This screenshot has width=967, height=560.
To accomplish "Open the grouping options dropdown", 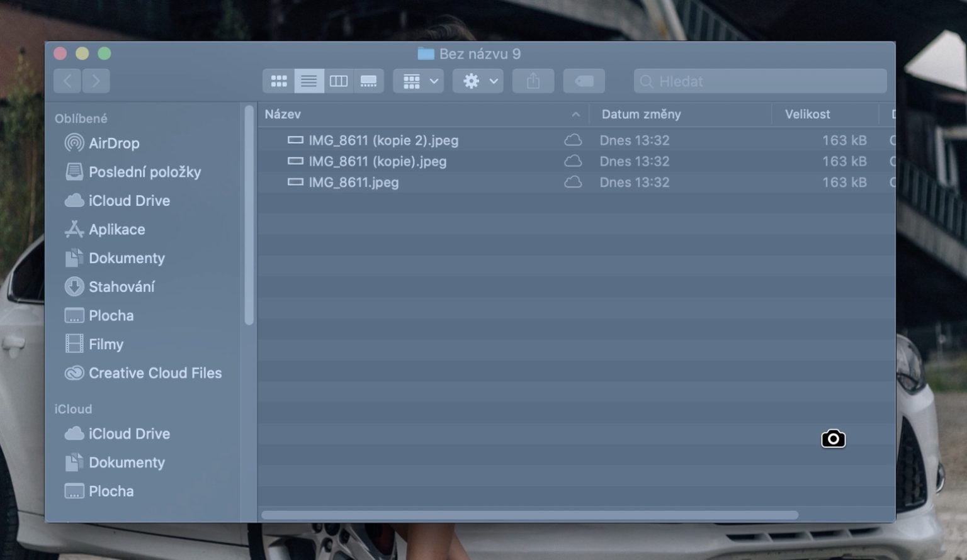I will pos(418,81).
